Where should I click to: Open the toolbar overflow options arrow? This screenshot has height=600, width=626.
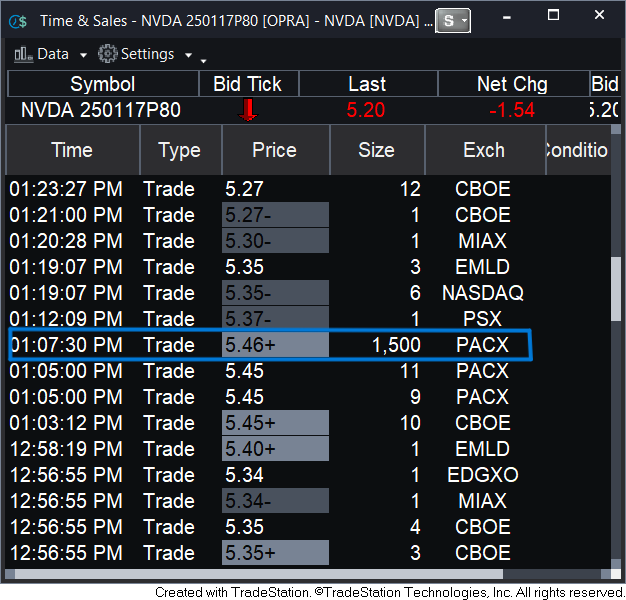(204, 61)
